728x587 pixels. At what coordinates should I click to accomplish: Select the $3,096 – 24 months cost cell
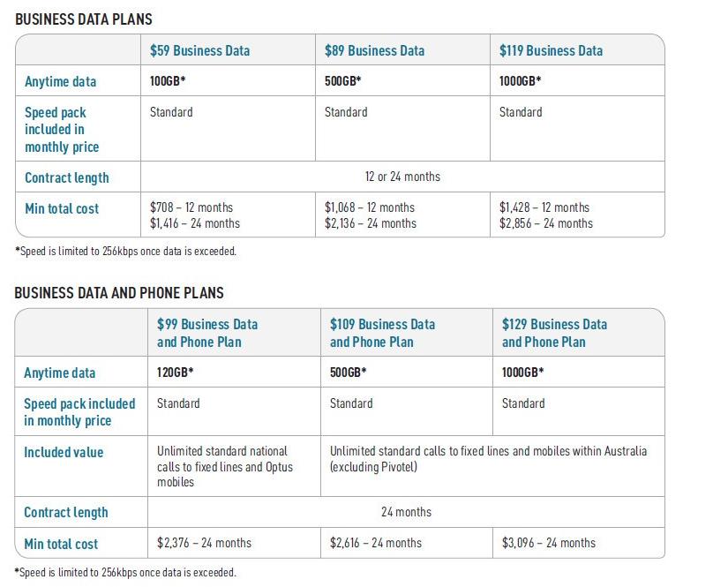[548, 542]
